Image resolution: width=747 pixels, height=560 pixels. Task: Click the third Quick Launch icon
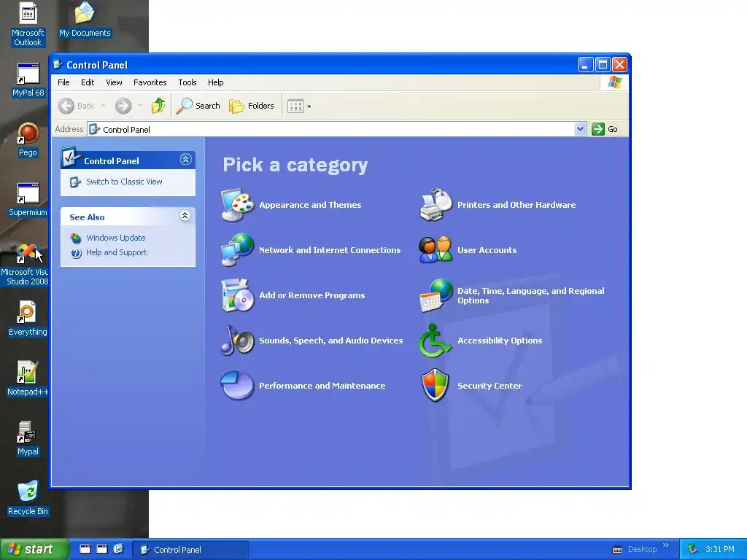tap(119, 549)
